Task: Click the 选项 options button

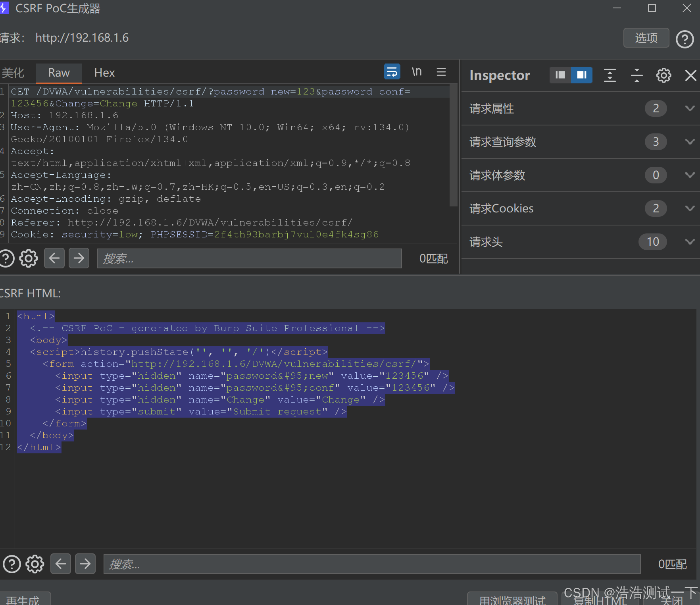Action: pos(646,38)
